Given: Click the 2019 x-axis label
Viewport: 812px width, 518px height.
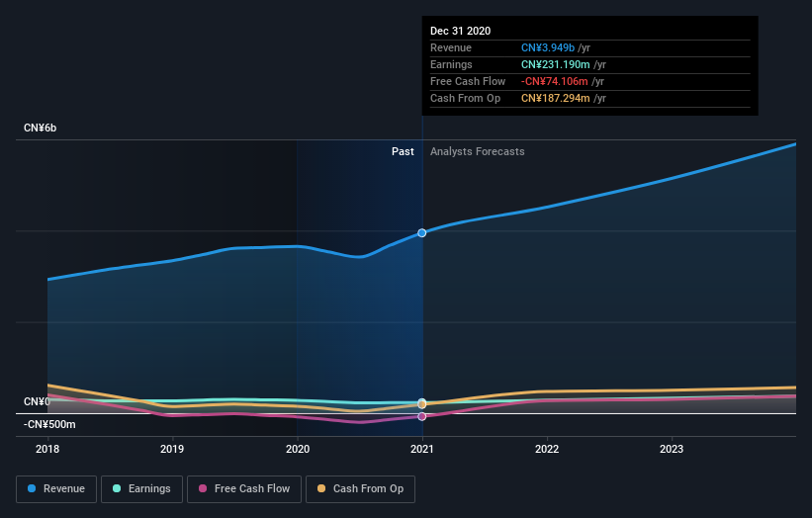Looking at the screenshot, I should 172,449.
